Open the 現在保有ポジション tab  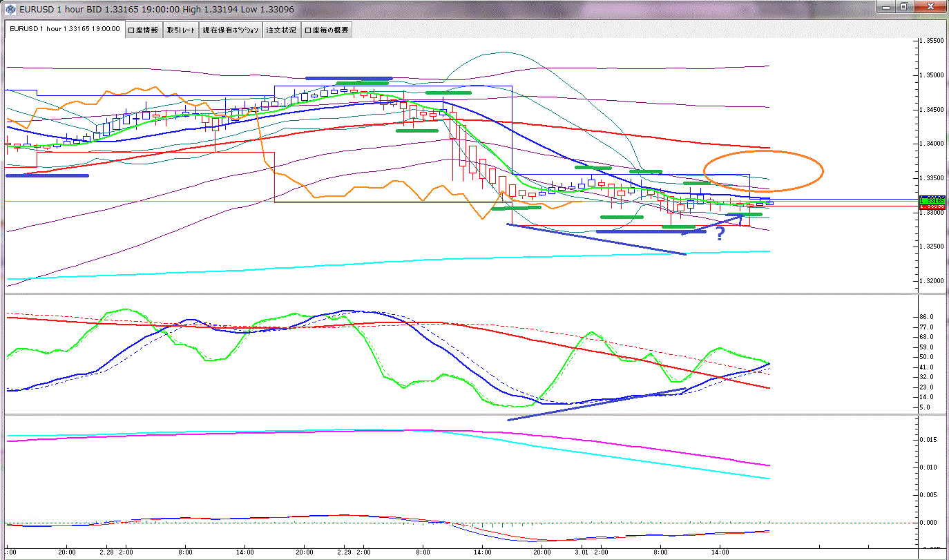click(231, 30)
